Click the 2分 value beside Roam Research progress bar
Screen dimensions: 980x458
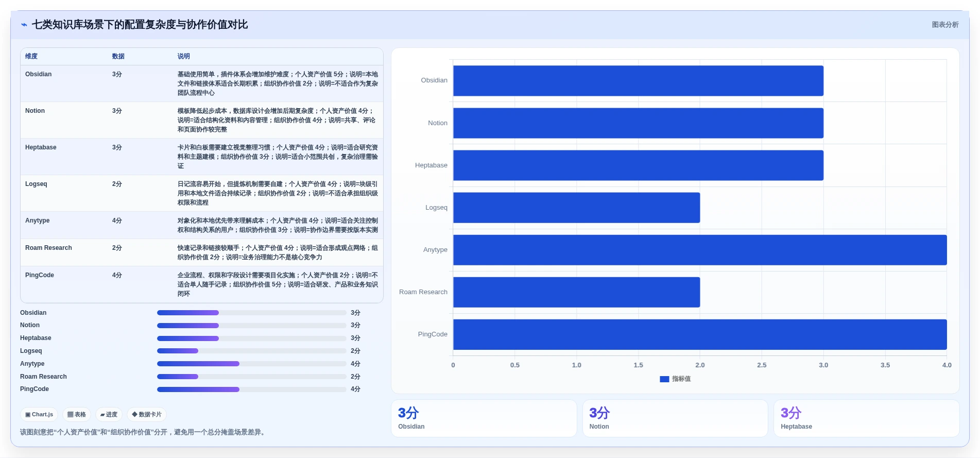(x=355, y=377)
